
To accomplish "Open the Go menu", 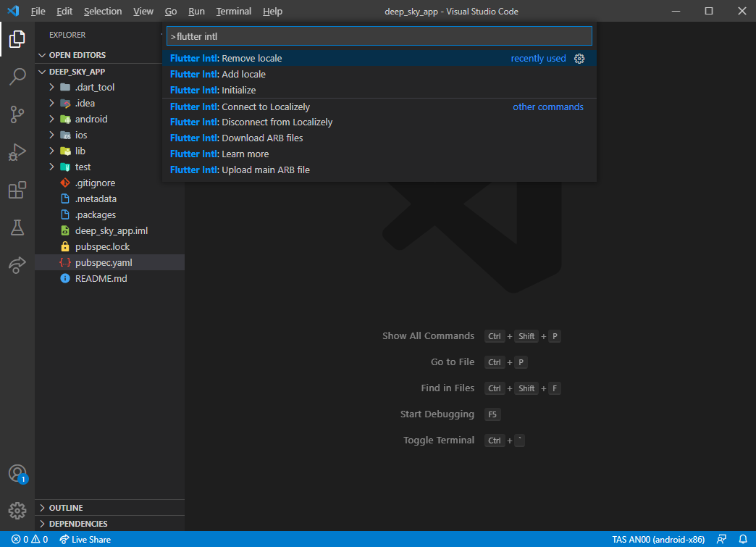I will (171, 11).
